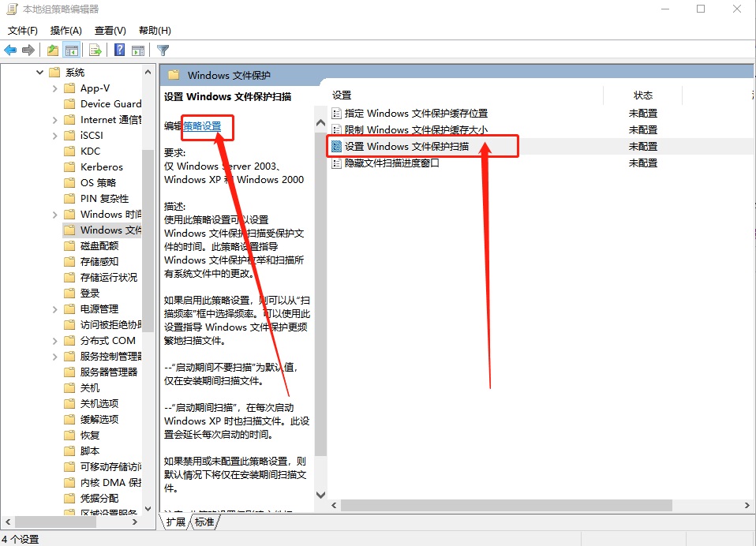756x546 pixels.
Task: Select the 限制 Windows 文件保护缓存大小 row text
Action: (416, 130)
